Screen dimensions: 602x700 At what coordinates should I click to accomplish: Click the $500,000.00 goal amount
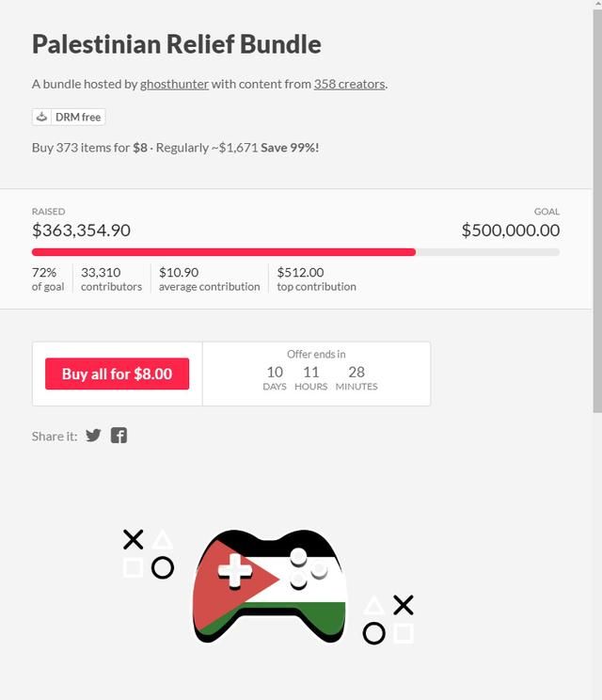point(510,231)
